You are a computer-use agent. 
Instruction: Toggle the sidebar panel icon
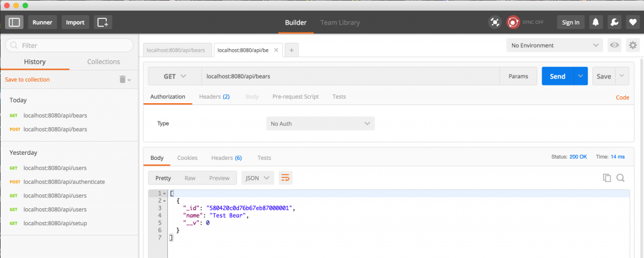[x=14, y=22]
